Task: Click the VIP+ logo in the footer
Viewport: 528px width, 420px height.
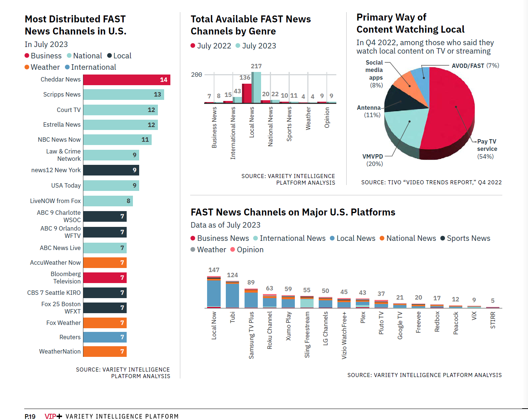Action: [x=54, y=416]
